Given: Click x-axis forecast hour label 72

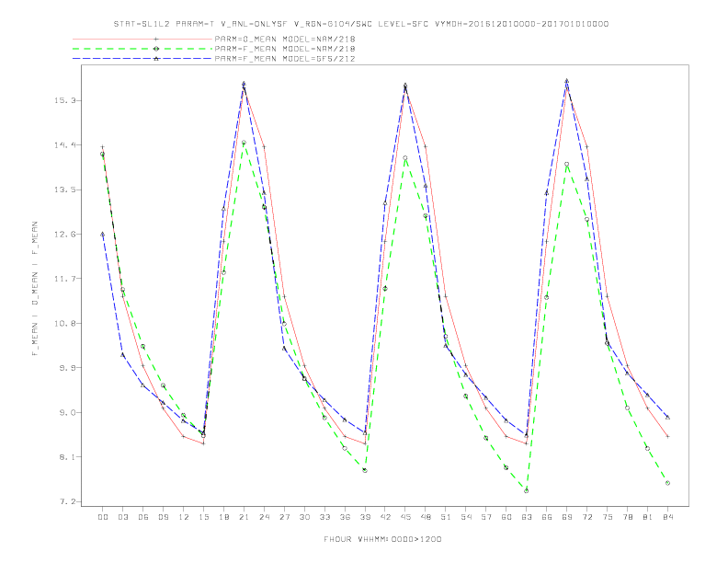Looking at the screenshot, I should (x=586, y=517).
